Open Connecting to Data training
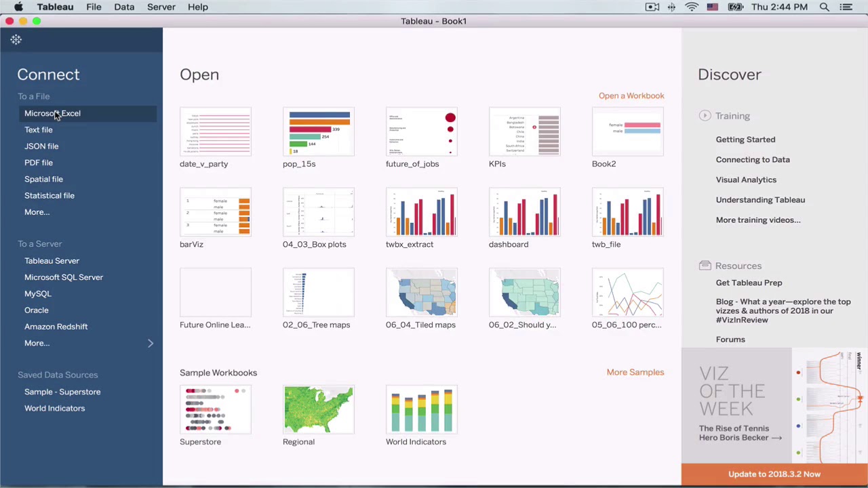The image size is (868, 488). (x=753, y=160)
